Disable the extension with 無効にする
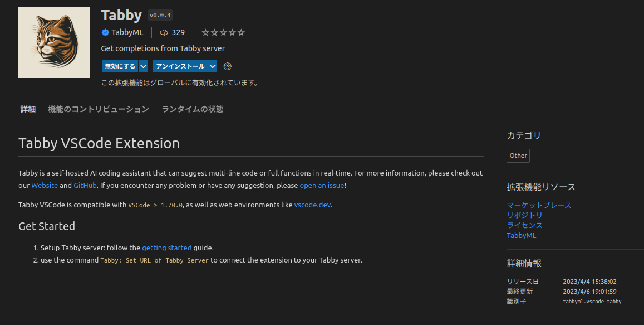644x325 pixels. (120, 66)
